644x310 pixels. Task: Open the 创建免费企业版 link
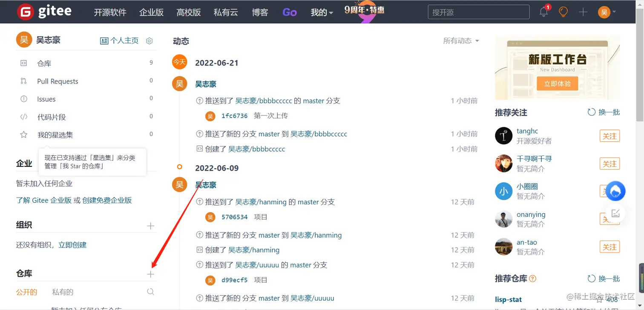coord(107,200)
